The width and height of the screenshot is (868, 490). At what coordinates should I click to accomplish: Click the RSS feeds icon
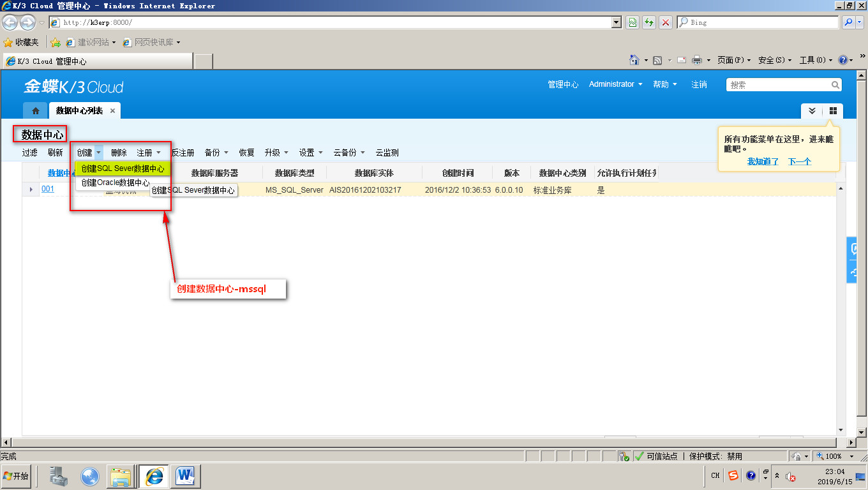click(x=657, y=60)
